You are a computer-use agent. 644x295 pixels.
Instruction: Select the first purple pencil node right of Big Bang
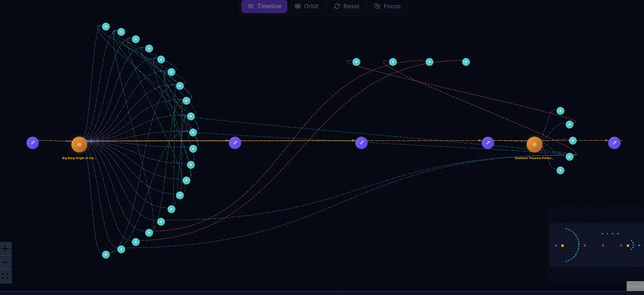pos(235,143)
